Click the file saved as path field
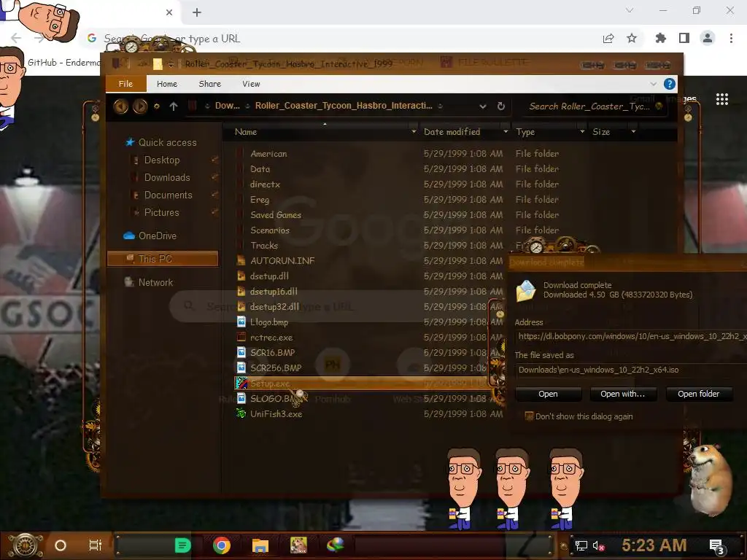 coord(631,370)
